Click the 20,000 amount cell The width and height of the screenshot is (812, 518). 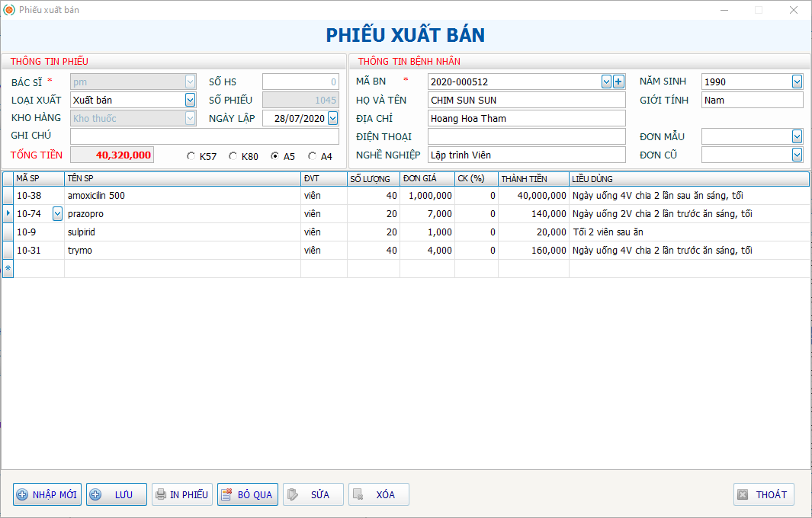534,232
